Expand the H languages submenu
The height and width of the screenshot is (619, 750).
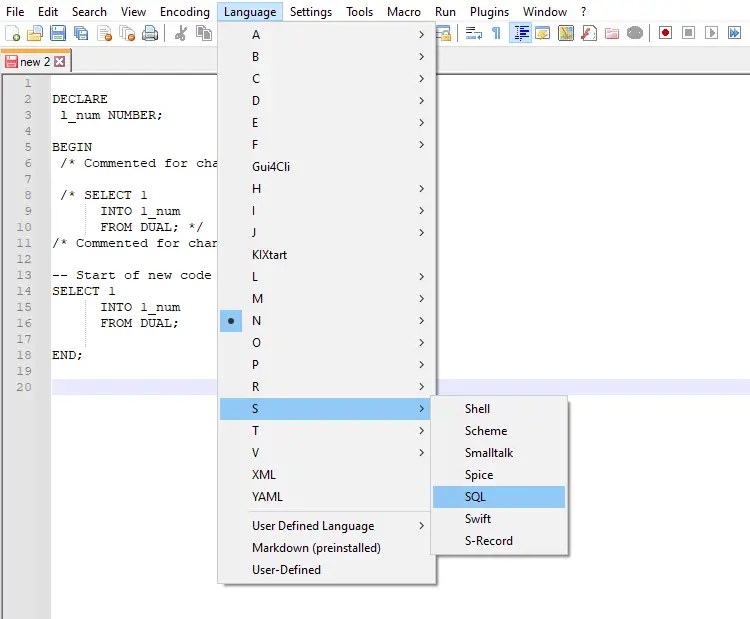coord(325,188)
